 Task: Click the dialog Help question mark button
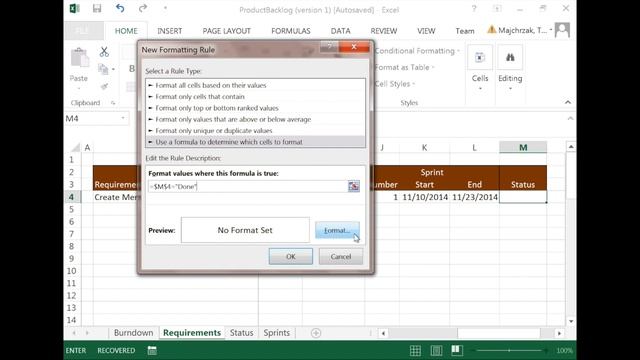point(329,46)
